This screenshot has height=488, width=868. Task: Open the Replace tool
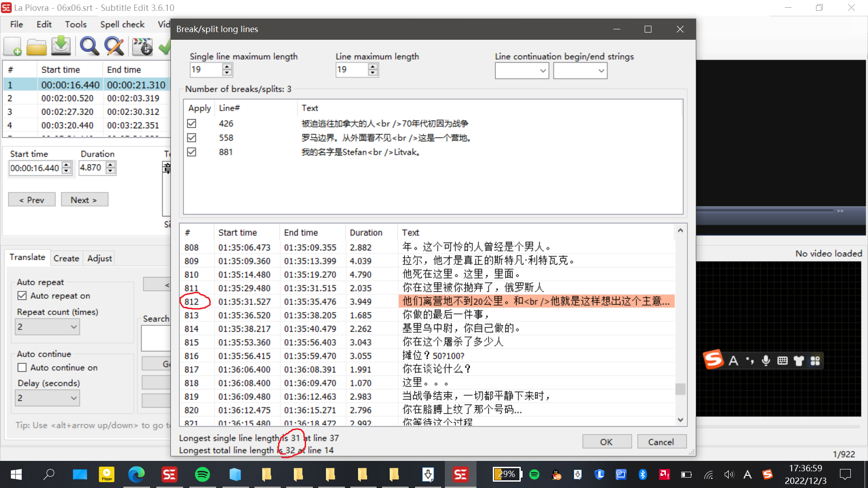coord(114,46)
